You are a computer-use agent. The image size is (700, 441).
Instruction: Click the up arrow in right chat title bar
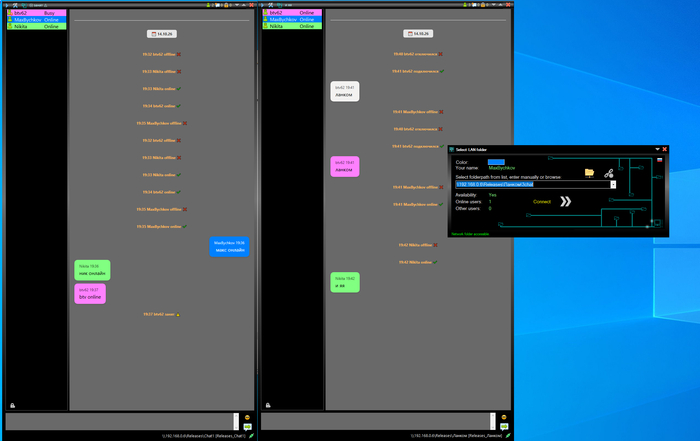[x=500, y=5]
